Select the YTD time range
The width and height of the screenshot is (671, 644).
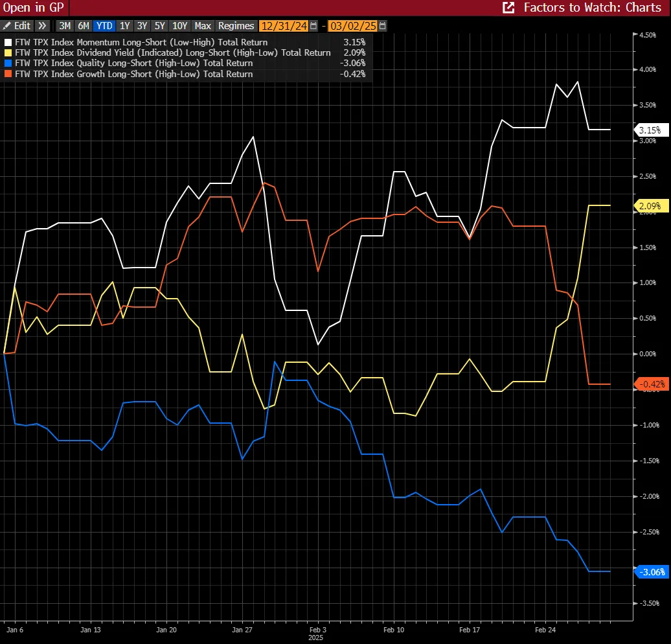(104, 26)
